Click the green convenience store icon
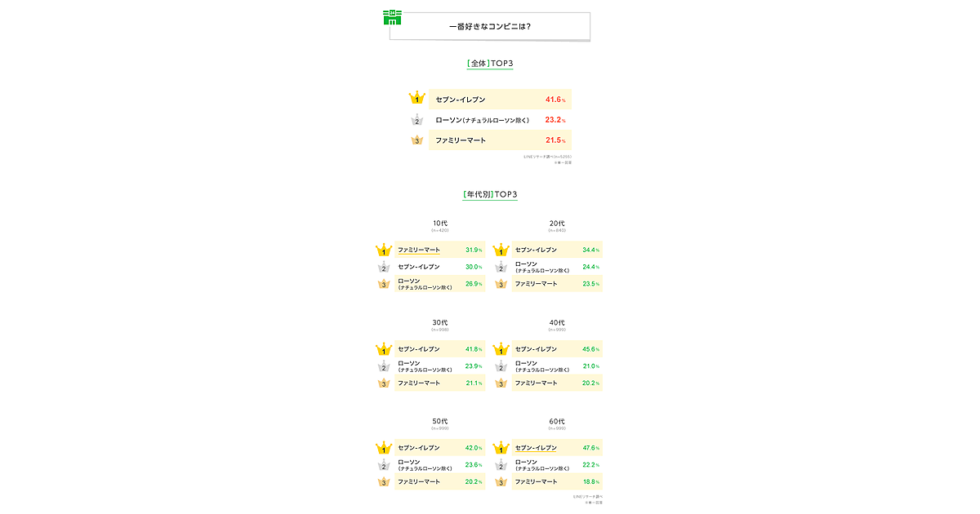This screenshot has height=514, width=980. (392, 18)
